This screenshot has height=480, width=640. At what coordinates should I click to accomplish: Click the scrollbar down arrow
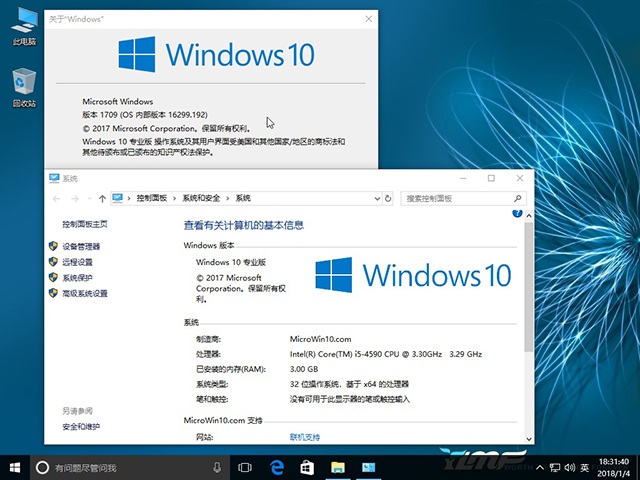529,439
